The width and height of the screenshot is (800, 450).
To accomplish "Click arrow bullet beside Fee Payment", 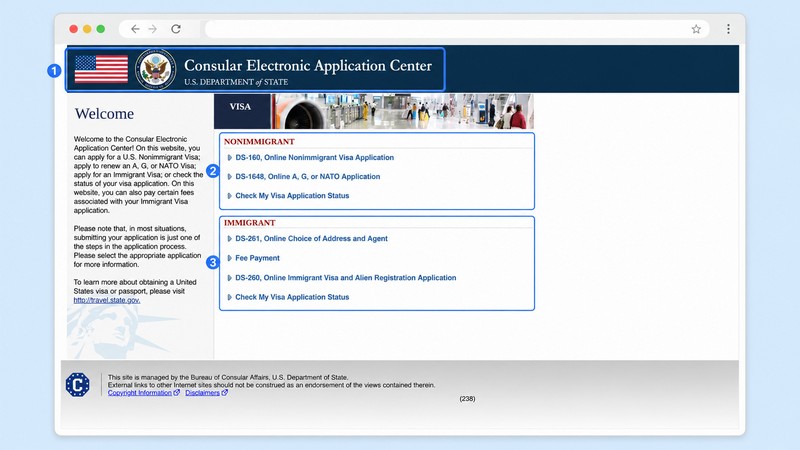I will point(230,258).
